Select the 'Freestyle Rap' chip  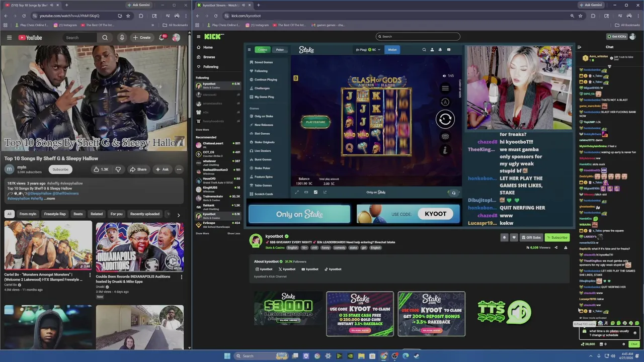[x=55, y=214]
